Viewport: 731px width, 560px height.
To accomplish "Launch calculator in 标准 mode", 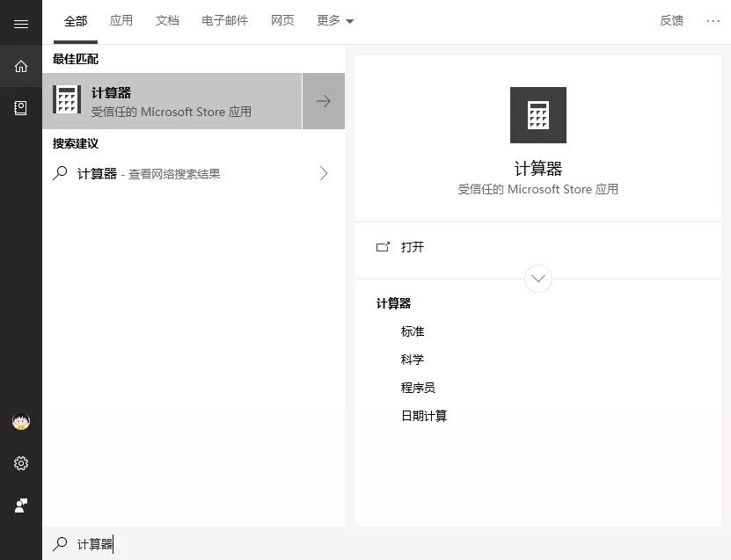I will pyautogui.click(x=412, y=331).
